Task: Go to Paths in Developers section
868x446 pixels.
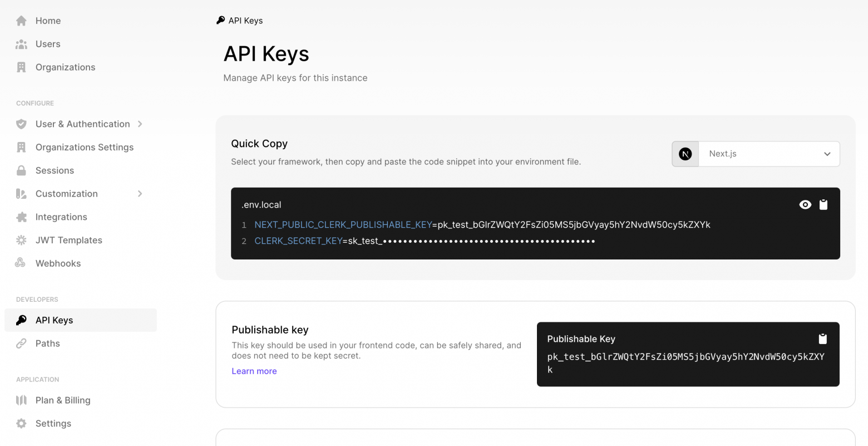Action: [x=47, y=344]
